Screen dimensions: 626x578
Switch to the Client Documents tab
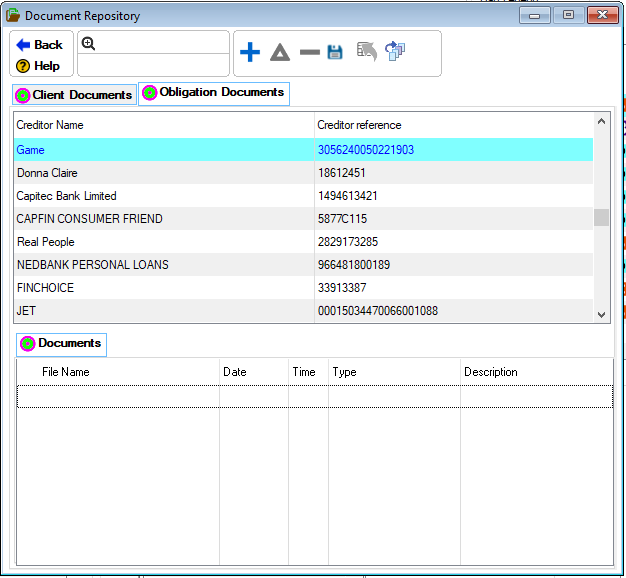[x=74, y=95]
